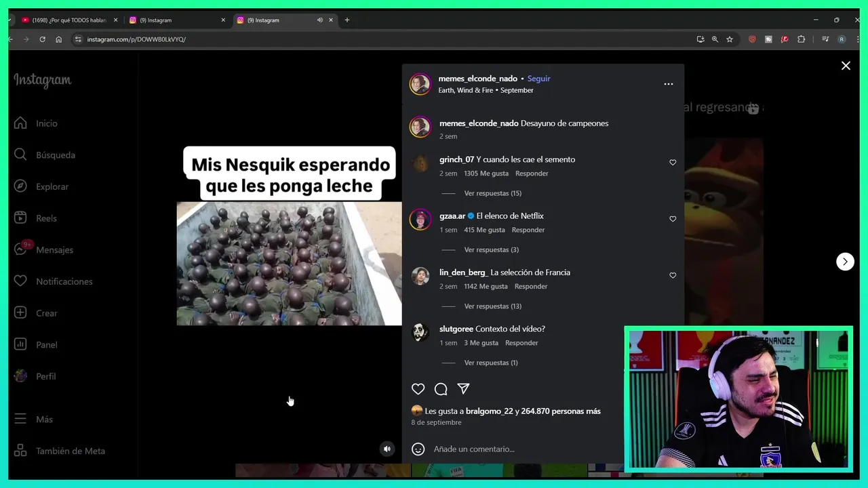Like gzaa.ar's comment
Screen dimensions: 868x488
coord(673,219)
